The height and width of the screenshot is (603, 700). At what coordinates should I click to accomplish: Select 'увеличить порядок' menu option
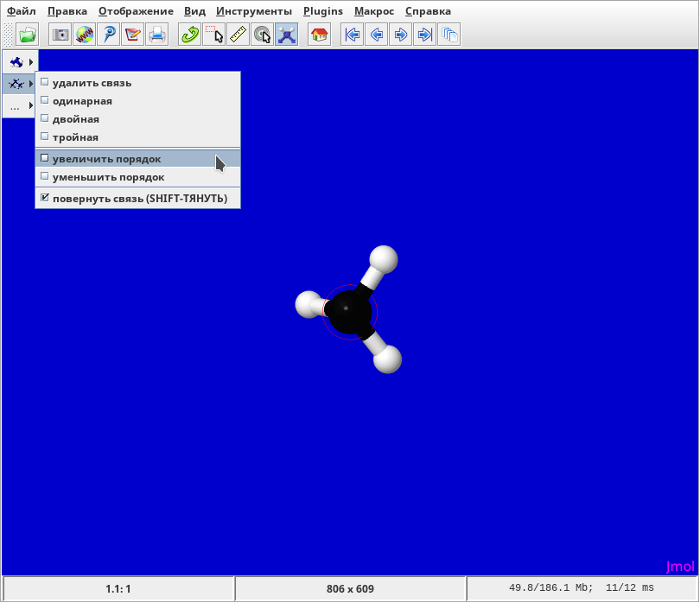[138, 158]
